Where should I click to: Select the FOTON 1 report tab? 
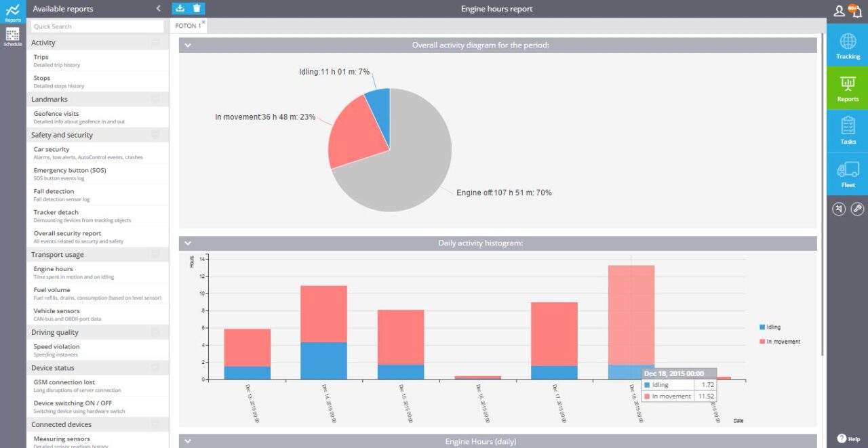187,26
